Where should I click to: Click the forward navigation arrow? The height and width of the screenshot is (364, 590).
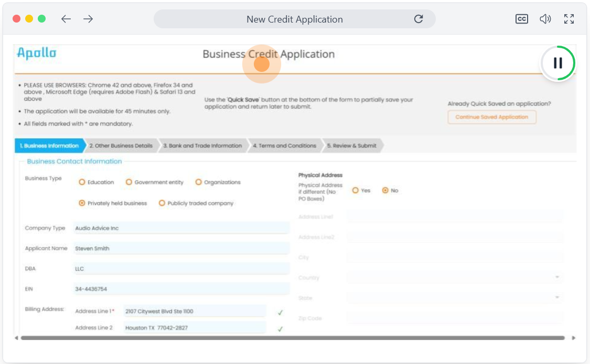click(x=88, y=19)
